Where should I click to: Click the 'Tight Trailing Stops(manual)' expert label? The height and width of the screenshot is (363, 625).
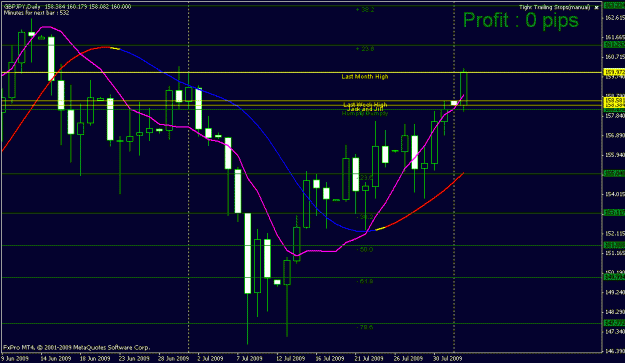[x=554, y=8]
